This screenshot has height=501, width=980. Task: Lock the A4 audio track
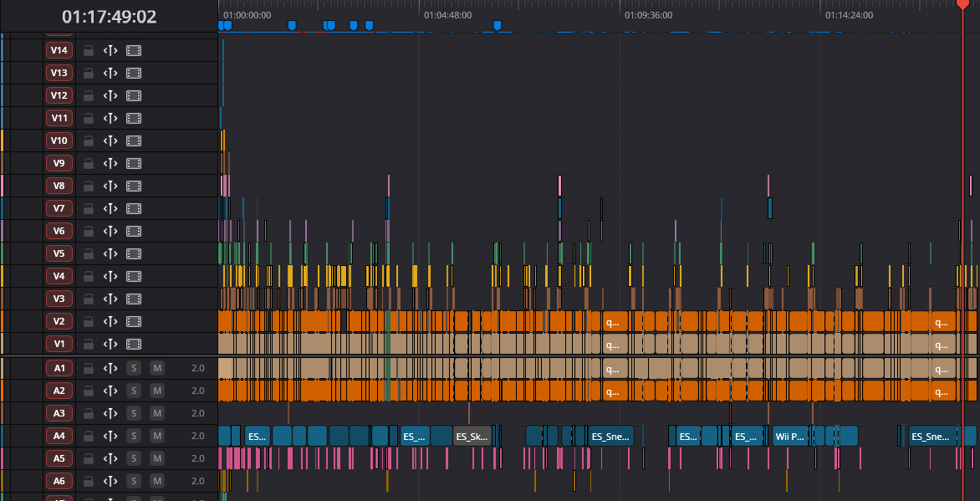click(89, 436)
